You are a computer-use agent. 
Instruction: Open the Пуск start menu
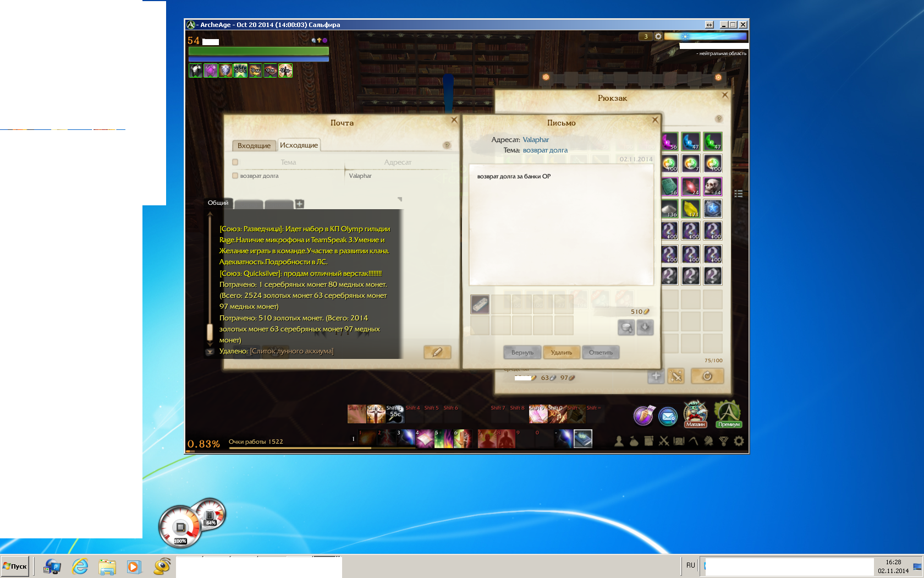15,566
